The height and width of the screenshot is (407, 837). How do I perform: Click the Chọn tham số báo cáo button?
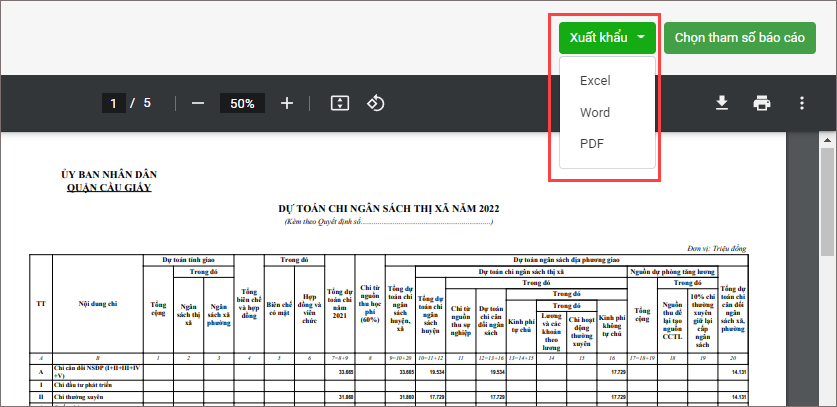point(739,37)
